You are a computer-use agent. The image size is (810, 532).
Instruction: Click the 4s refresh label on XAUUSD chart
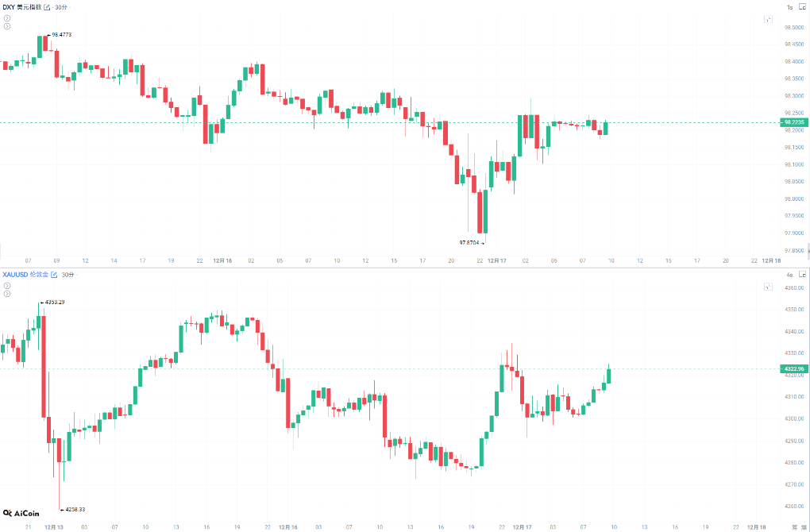[x=789, y=275]
